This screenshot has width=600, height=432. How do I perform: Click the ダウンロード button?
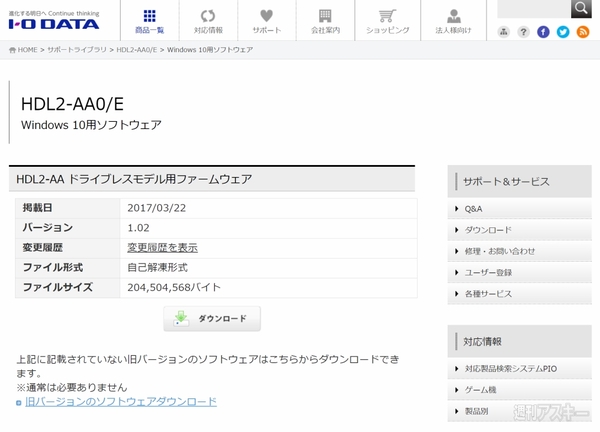tap(212, 318)
